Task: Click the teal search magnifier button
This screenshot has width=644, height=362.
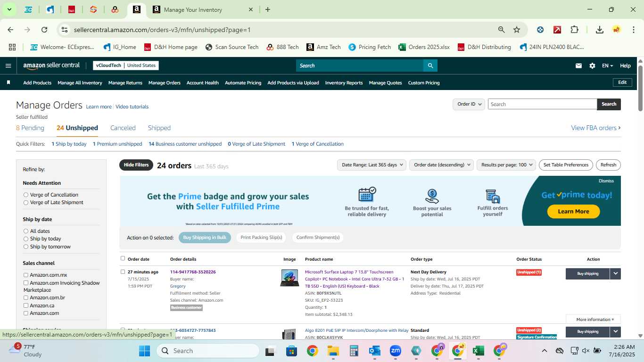Action: (430, 66)
